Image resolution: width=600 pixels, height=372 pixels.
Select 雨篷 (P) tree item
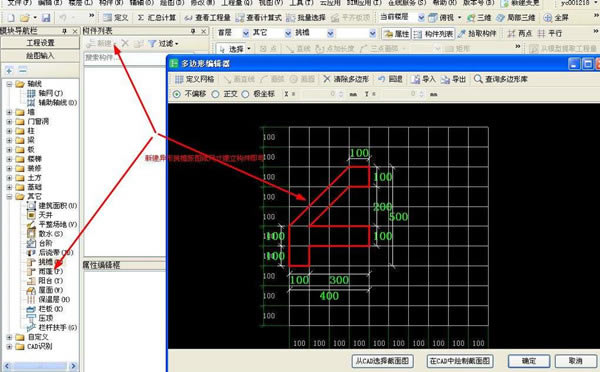(45, 271)
